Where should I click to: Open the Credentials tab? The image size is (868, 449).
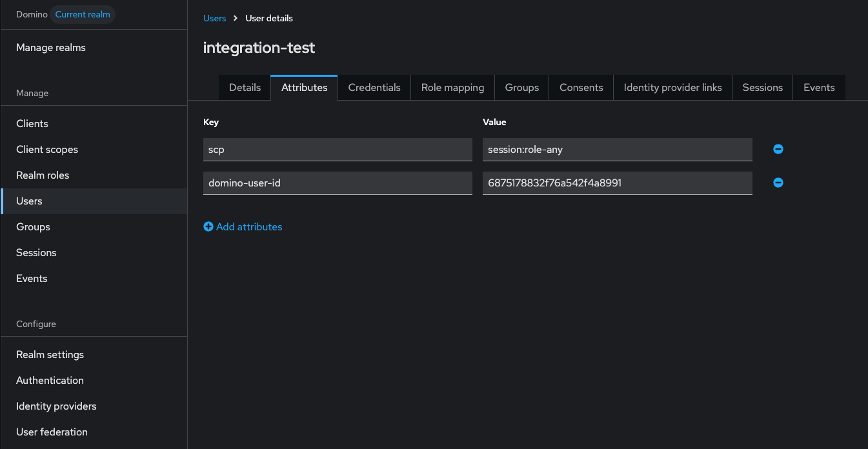(x=374, y=88)
